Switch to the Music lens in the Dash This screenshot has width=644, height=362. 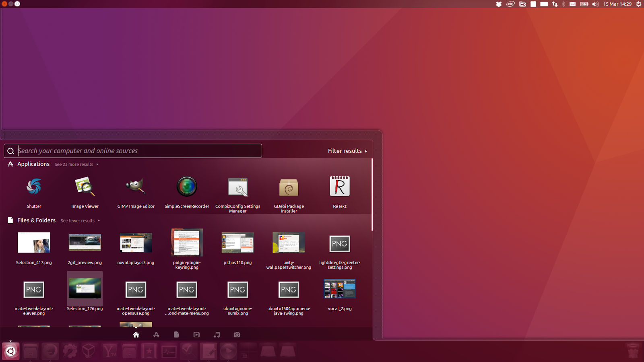[x=217, y=334]
